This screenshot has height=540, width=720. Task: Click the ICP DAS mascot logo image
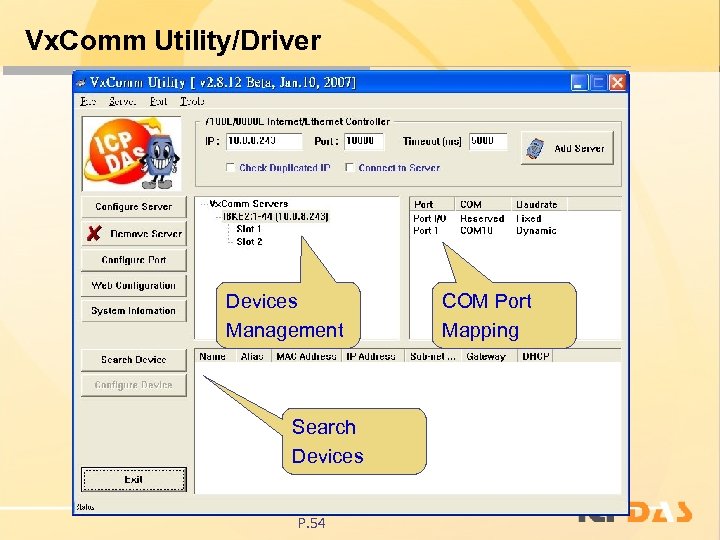click(x=132, y=154)
